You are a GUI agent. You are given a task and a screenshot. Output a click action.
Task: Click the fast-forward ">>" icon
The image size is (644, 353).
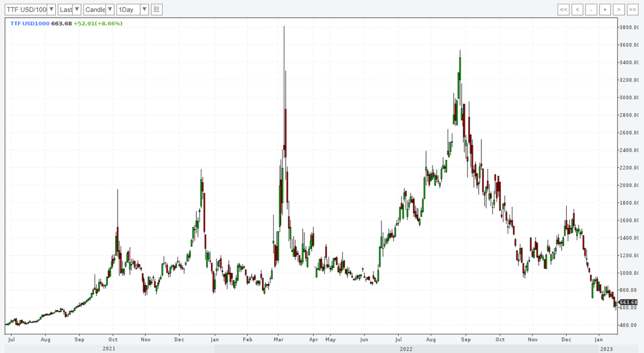[x=632, y=9]
